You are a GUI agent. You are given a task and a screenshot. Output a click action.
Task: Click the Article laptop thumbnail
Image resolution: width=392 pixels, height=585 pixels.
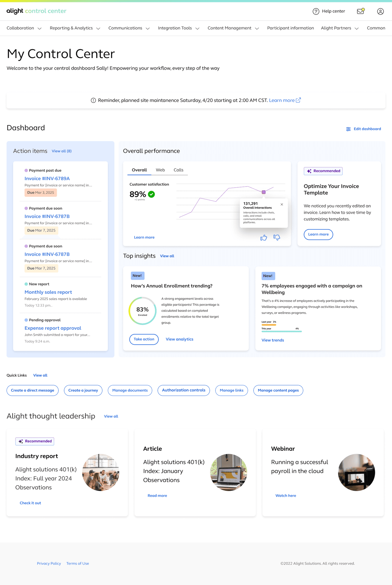(x=229, y=472)
